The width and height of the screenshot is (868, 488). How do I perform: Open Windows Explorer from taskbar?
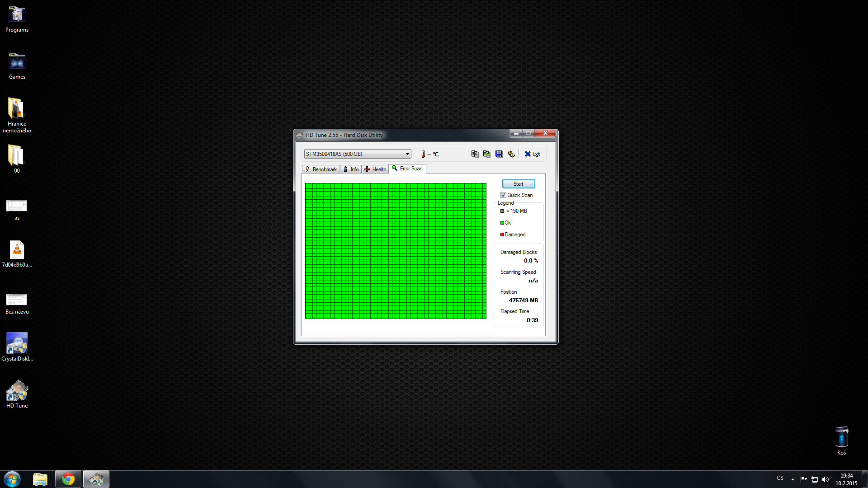(40, 479)
